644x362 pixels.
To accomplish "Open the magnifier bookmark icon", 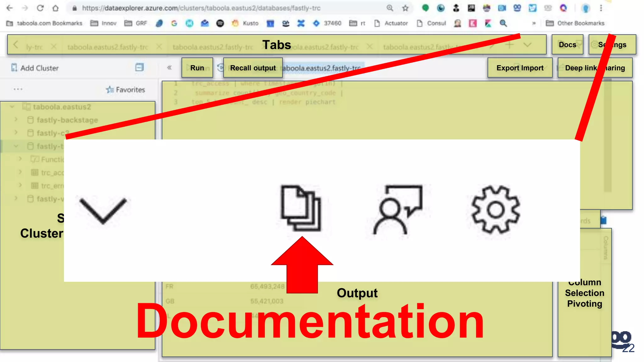I will click(503, 23).
